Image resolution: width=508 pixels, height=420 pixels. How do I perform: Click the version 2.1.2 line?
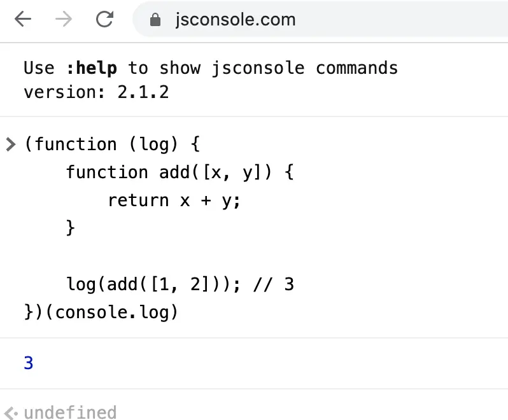click(96, 92)
